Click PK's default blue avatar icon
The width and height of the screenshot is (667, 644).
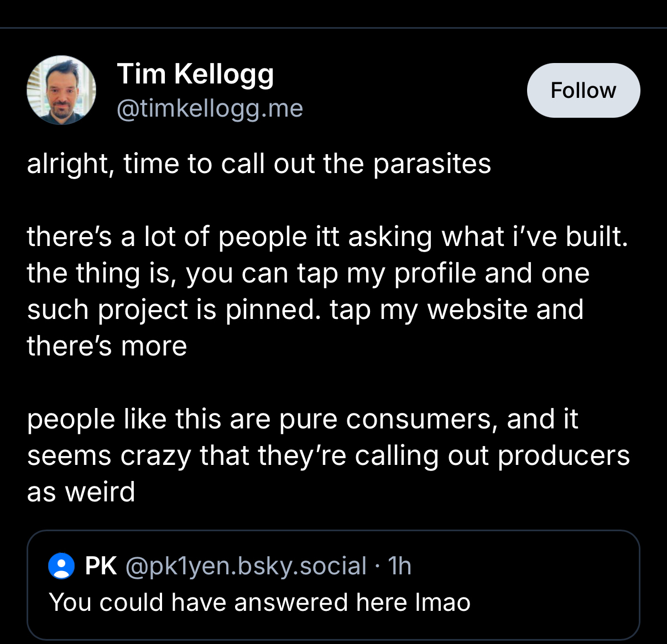tap(61, 566)
